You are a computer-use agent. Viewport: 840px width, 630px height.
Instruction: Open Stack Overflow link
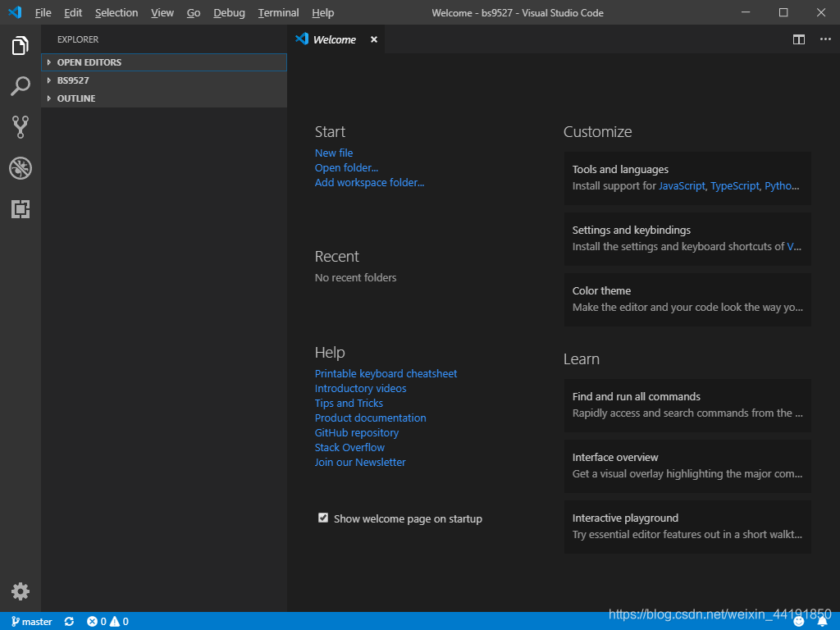pyautogui.click(x=349, y=447)
